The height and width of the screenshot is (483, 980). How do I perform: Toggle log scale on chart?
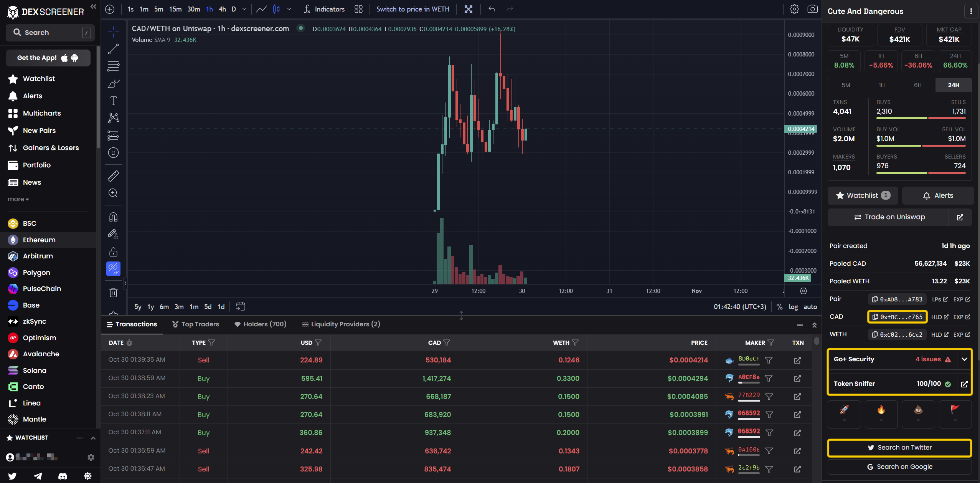[793, 307]
